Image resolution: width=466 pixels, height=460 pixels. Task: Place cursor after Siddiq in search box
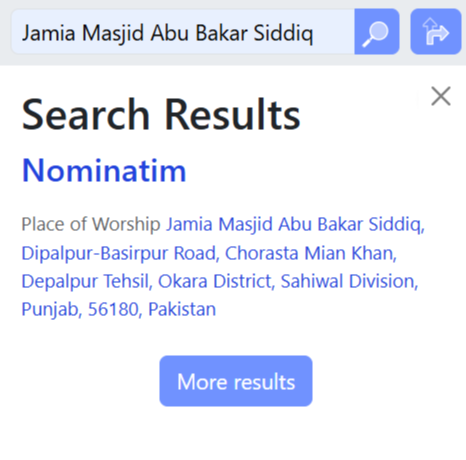tap(314, 33)
